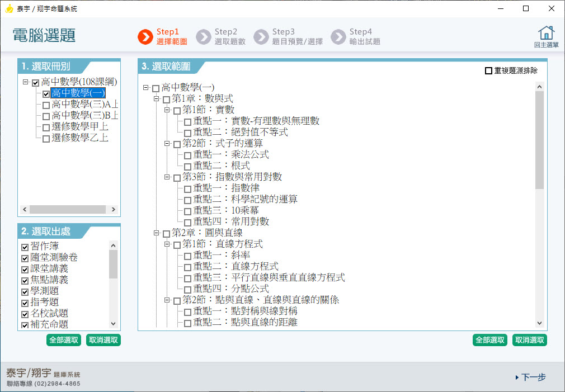Viewport: 565px width, 392px height.
Task: Click the app icon in title bar
Action: pyautogui.click(x=9, y=9)
